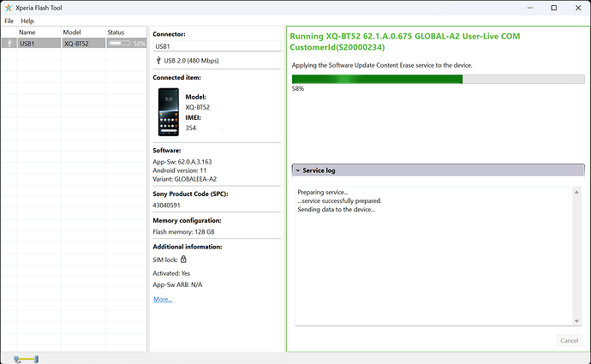This screenshot has height=364, width=591.
Task: Click the App-Sw: 62.0.A.3.163 text
Action: coord(182,162)
